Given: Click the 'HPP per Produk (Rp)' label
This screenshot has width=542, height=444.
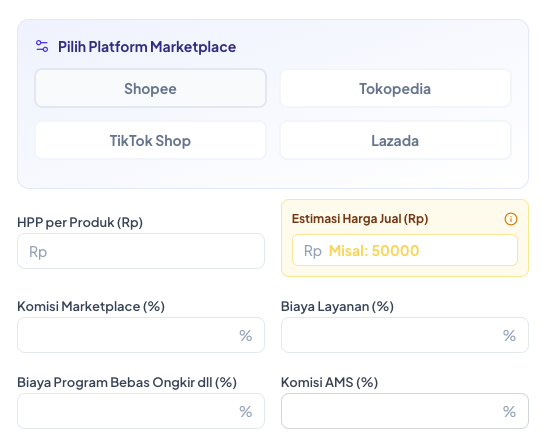Looking at the screenshot, I should point(80,222).
